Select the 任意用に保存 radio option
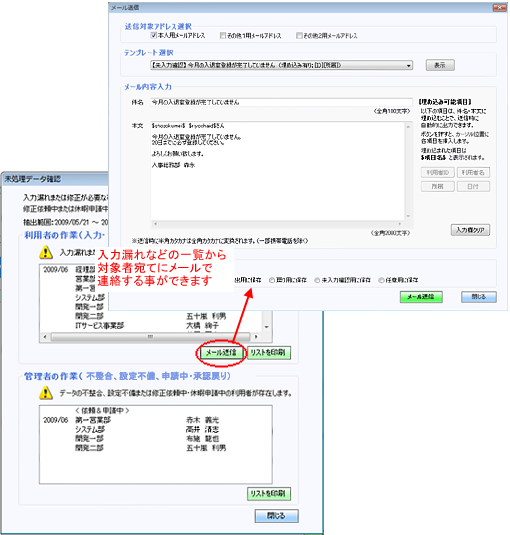Screen dimensions: 510x535 coord(381,280)
